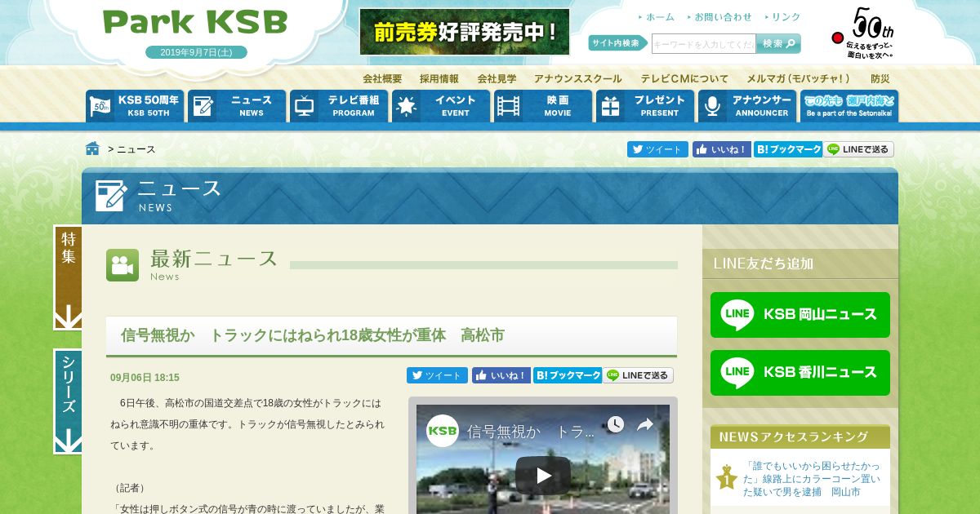The height and width of the screenshot is (514, 980).
Task: Click top Facebook いいね! button
Action: pyautogui.click(x=722, y=149)
